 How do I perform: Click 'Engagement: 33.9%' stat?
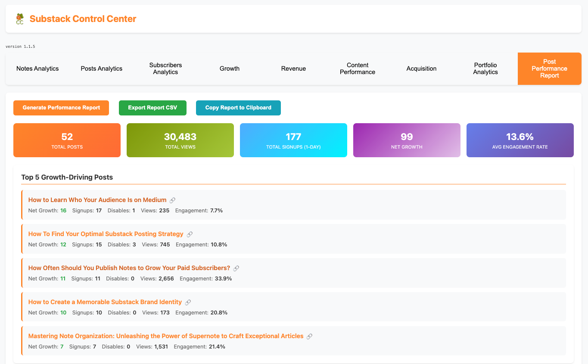205,279
